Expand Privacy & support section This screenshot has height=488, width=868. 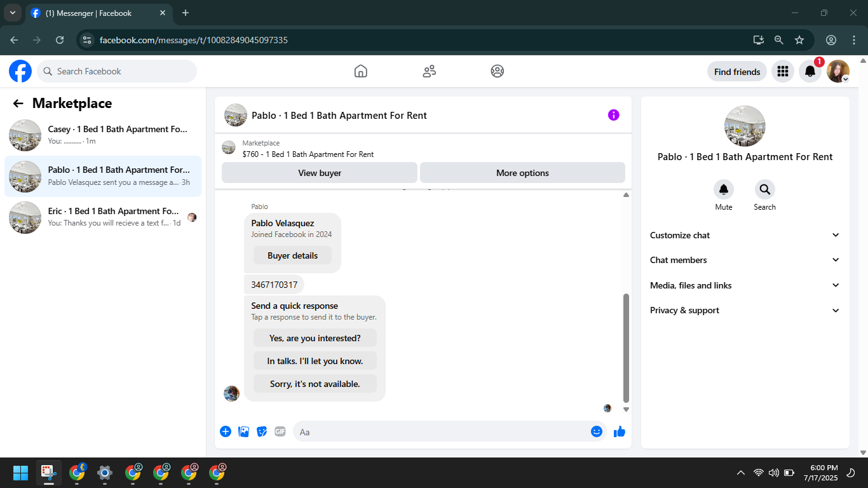745,310
